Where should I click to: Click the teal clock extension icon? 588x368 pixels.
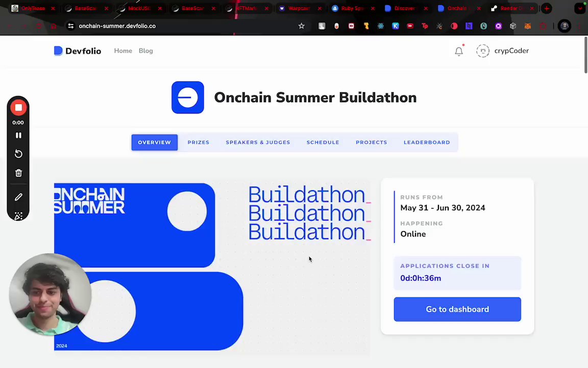(x=484, y=26)
